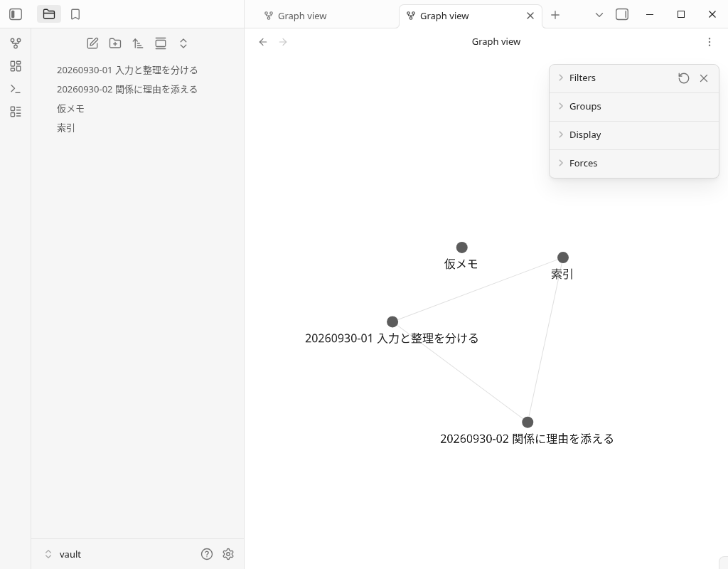Open the help icon
Image resolution: width=728 pixels, height=569 pixels.
click(207, 553)
